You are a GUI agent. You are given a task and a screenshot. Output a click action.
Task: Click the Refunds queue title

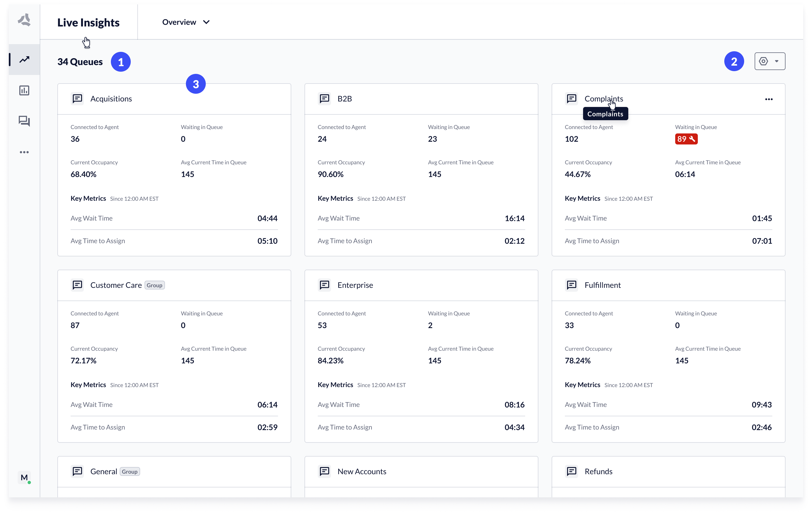pos(598,471)
